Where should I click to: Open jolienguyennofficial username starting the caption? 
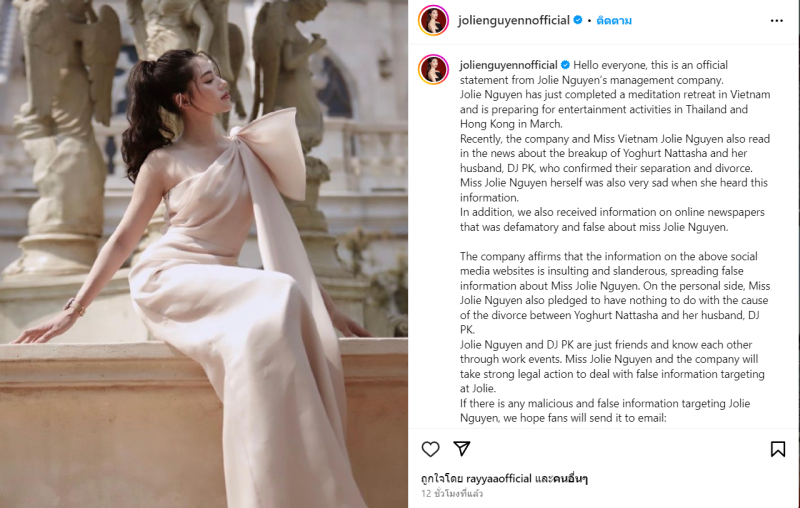pos(508,65)
